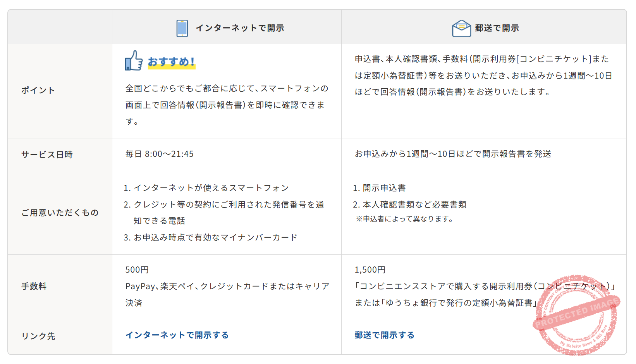Select the 郵送で開示 column header
This screenshot has width=636, height=364.
tap(497, 28)
